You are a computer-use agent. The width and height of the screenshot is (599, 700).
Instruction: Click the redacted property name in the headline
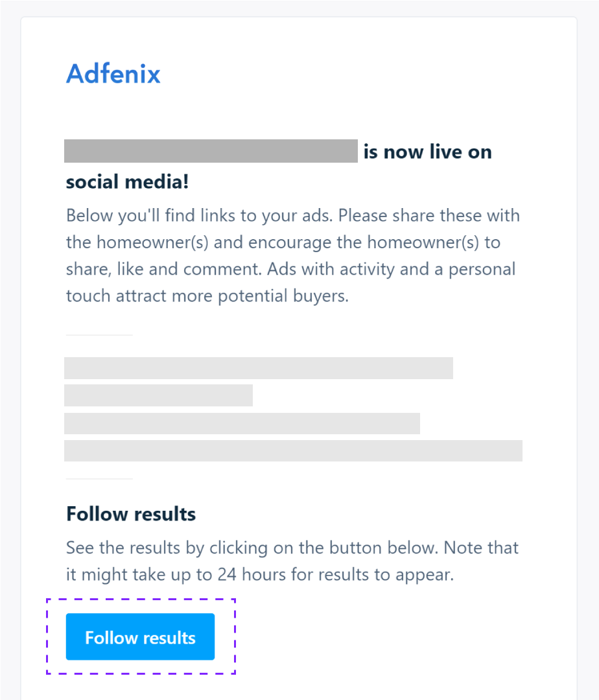click(x=211, y=150)
